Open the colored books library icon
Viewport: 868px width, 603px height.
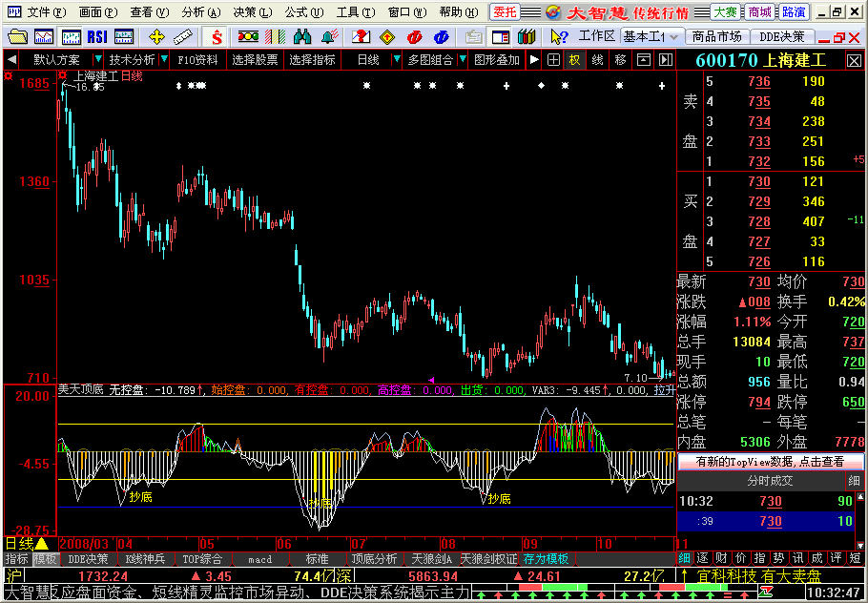click(x=527, y=37)
